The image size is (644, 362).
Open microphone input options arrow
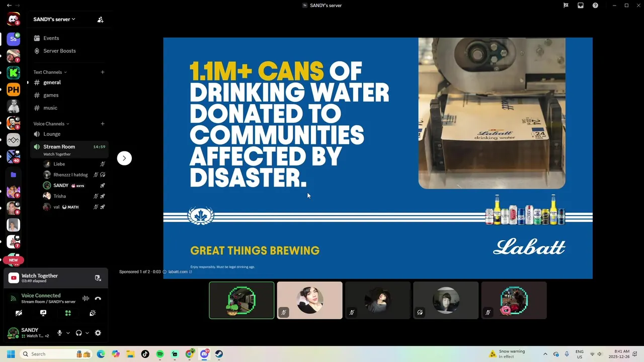[68, 333]
